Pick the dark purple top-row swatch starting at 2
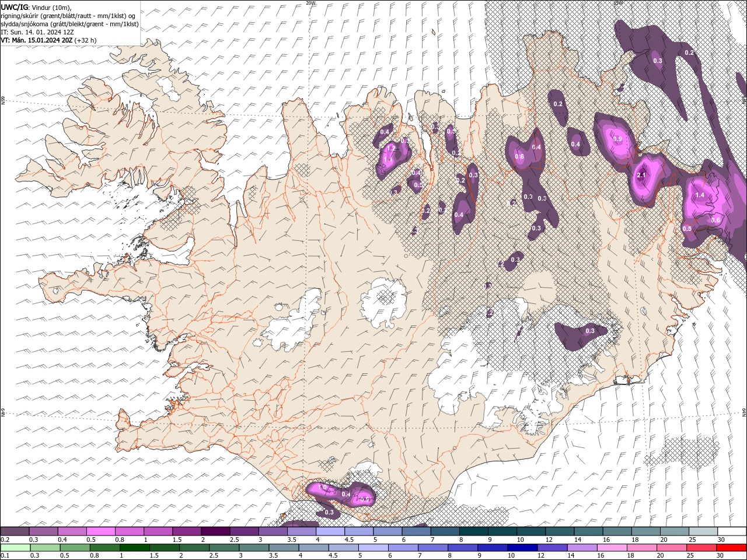The image size is (747, 560). [x=215, y=531]
